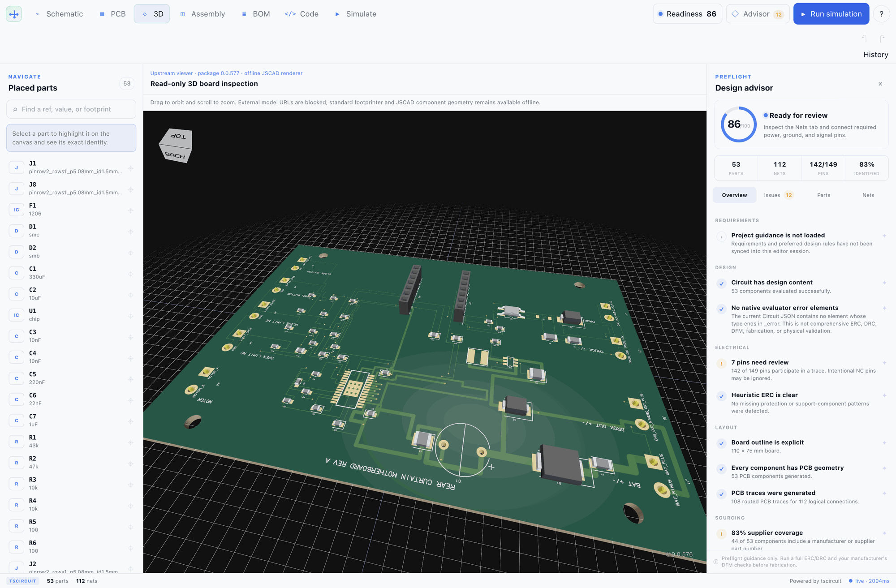Expand 83% supplier coverage item

pyautogui.click(x=801, y=539)
